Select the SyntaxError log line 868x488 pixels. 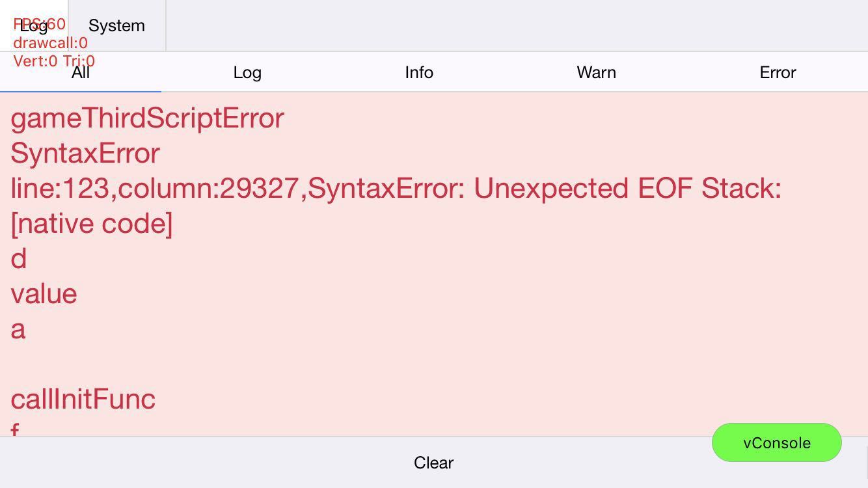tap(85, 154)
